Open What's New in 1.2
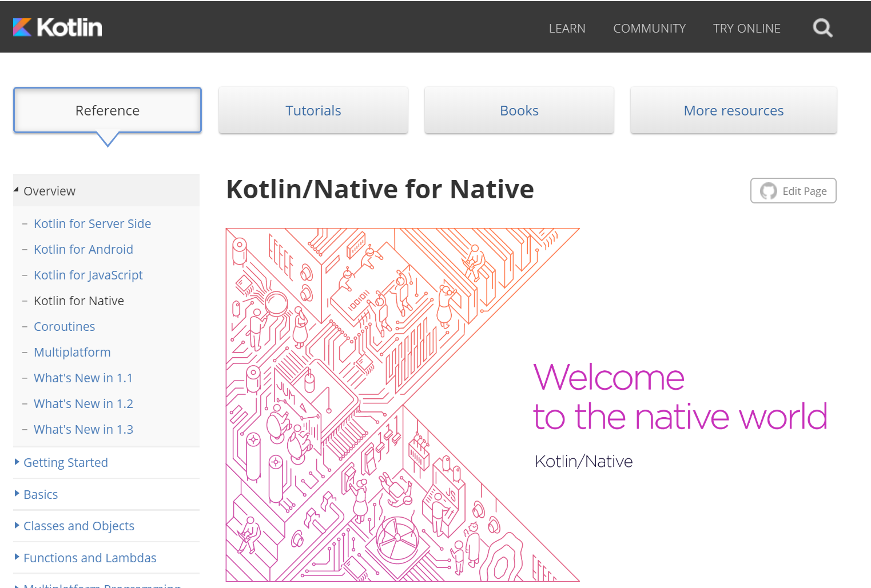The width and height of the screenshot is (871, 588). tap(83, 403)
